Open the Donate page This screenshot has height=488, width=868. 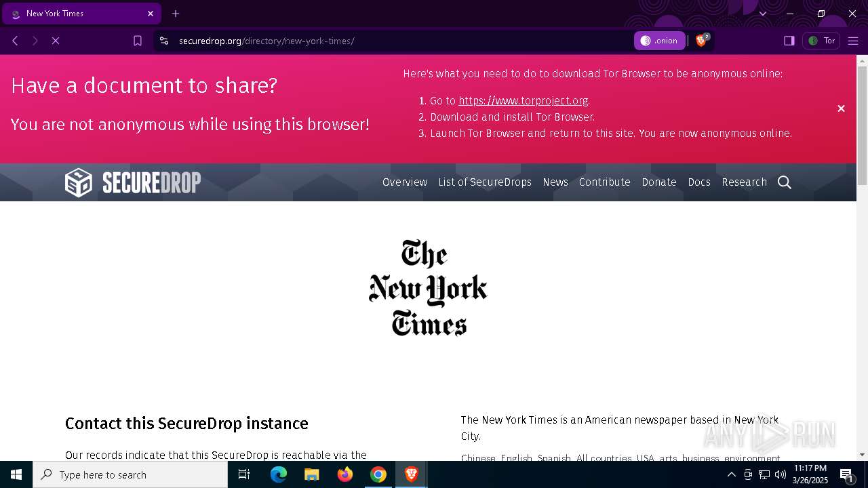[x=659, y=182]
